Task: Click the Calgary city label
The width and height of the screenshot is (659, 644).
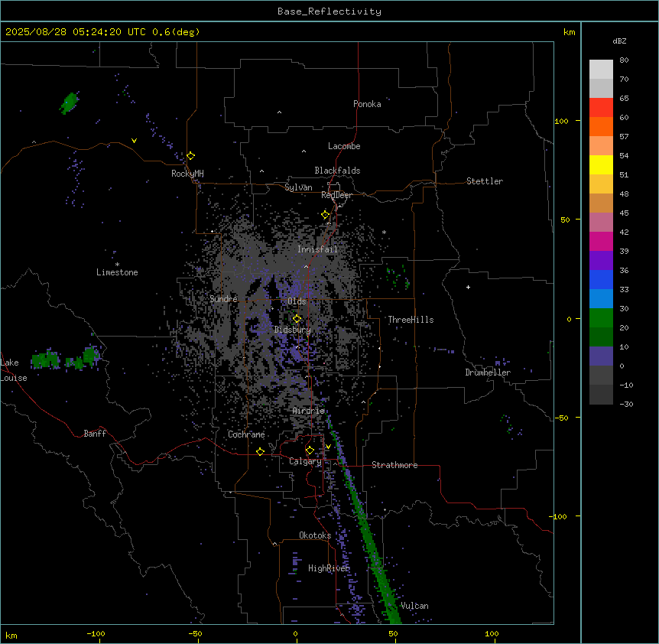Action: coord(305,461)
